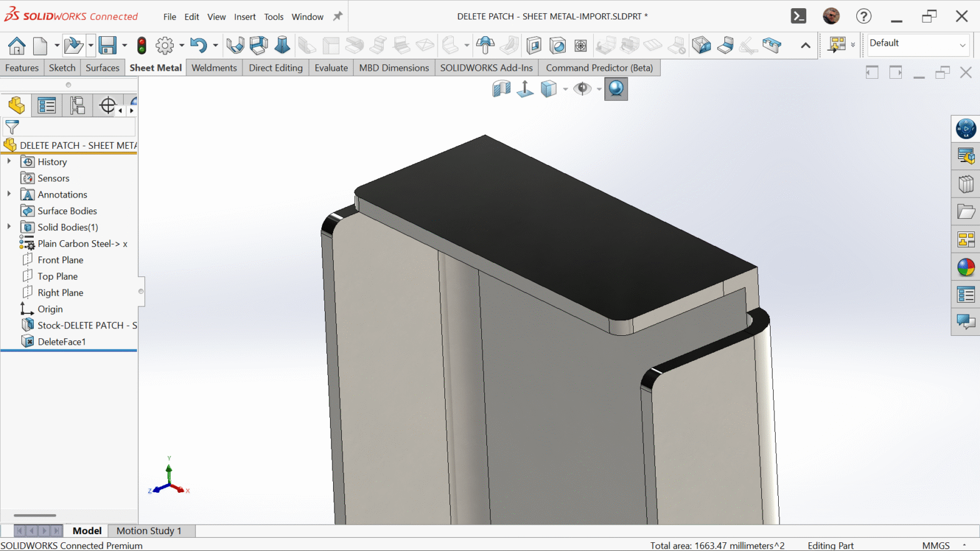Open the Save button dropdown arrow

(124, 45)
